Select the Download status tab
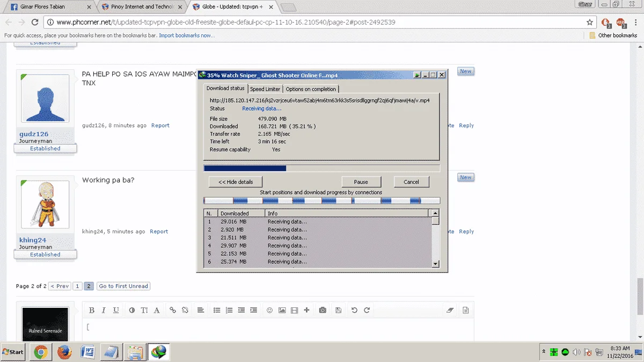The width and height of the screenshot is (644, 362). (x=225, y=88)
